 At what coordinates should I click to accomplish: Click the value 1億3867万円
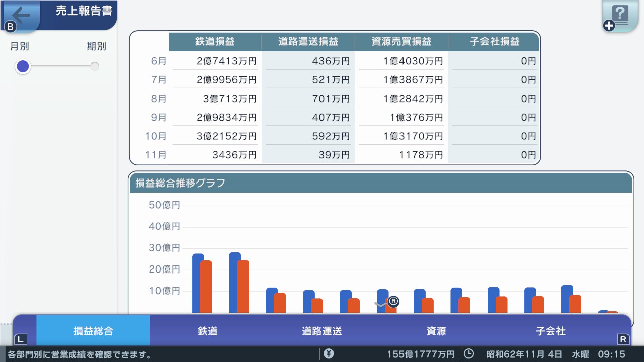tap(413, 80)
